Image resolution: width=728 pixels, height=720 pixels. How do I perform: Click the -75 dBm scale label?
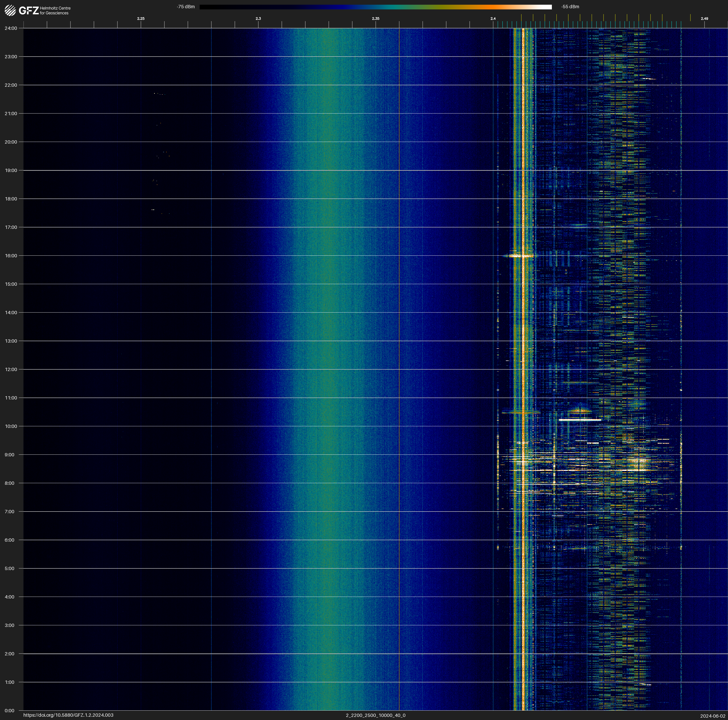pyautogui.click(x=186, y=7)
